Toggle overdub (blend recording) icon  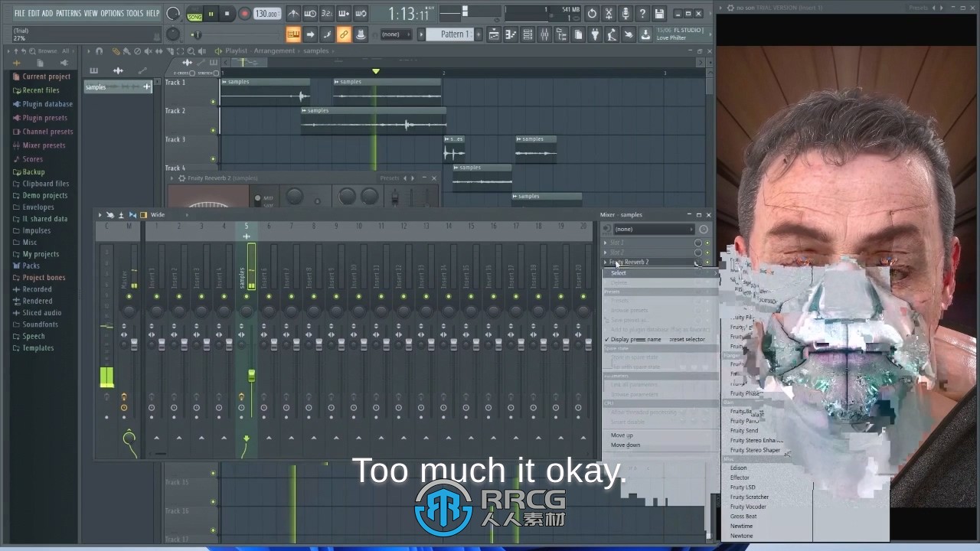(344, 14)
